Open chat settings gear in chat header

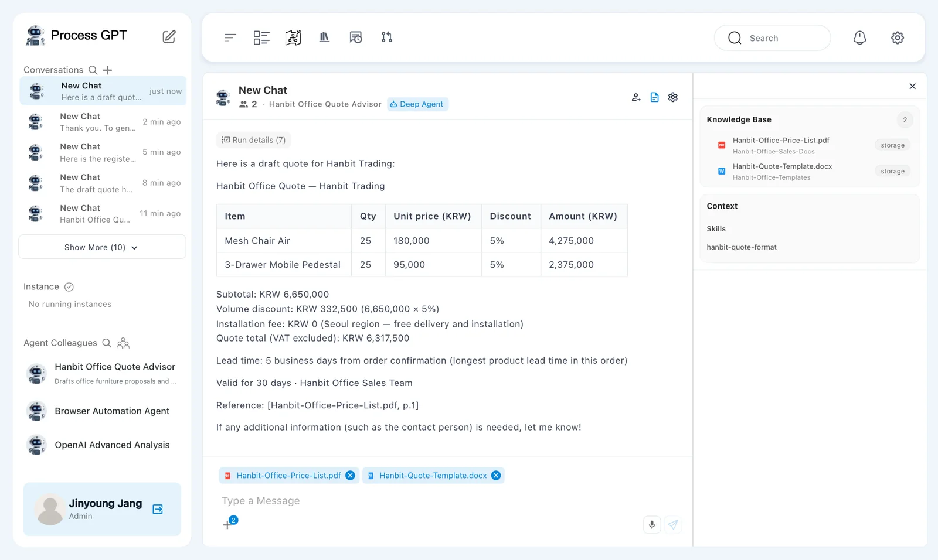pos(673,97)
